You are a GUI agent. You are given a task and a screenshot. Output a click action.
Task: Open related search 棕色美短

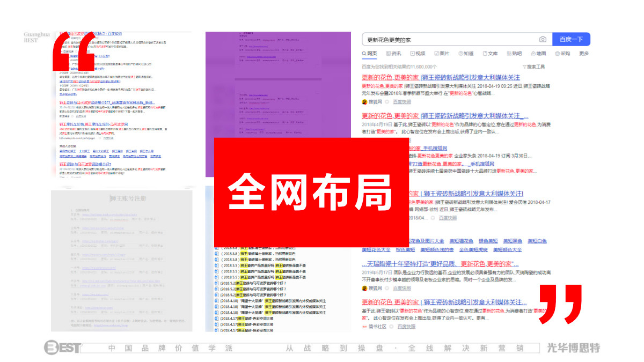click(405, 250)
